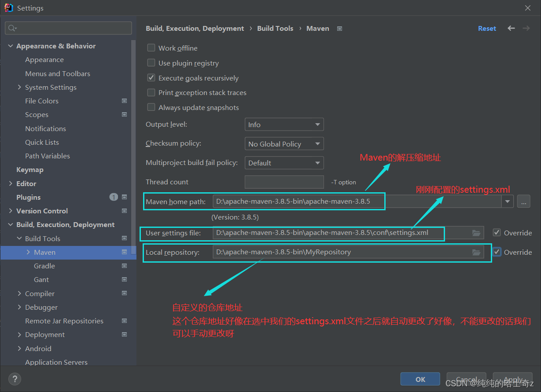Expand the Maven home path dropdown arrow
The image size is (541, 392).
click(508, 201)
